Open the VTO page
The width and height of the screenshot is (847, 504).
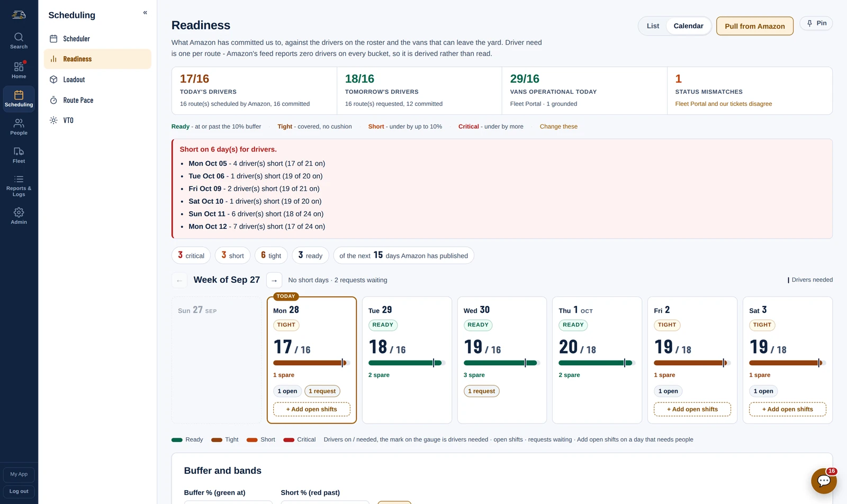click(97, 120)
